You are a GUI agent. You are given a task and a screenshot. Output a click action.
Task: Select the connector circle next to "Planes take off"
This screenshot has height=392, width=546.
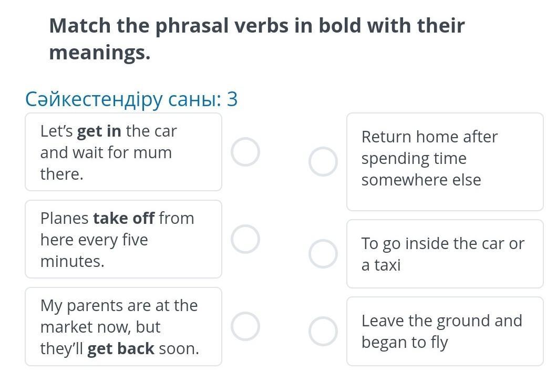tap(245, 239)
